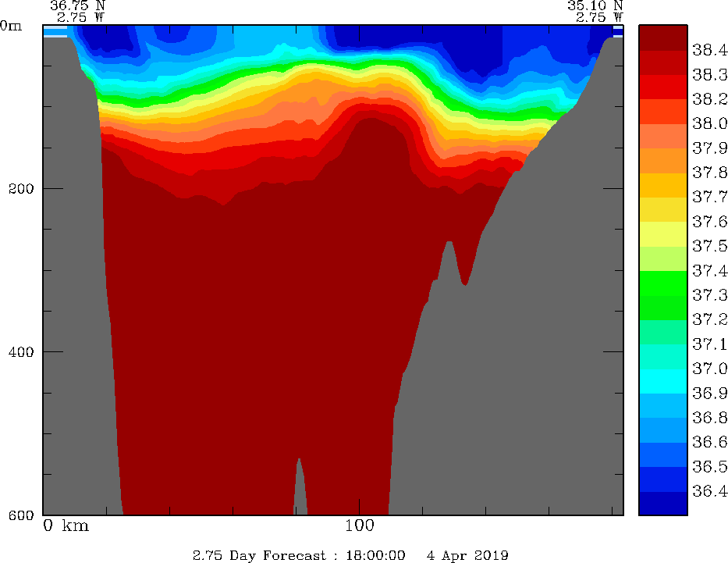Screen dimensions: 728x563
Task: Click the 18:00:00 forecast time text
Action: [x=375, y=555]
